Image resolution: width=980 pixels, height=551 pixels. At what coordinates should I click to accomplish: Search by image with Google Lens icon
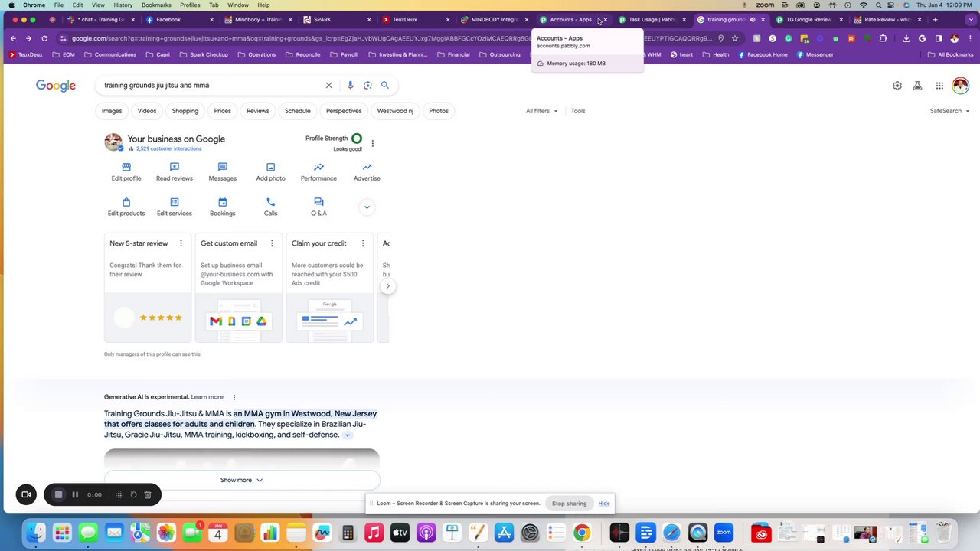coord(367,86)
